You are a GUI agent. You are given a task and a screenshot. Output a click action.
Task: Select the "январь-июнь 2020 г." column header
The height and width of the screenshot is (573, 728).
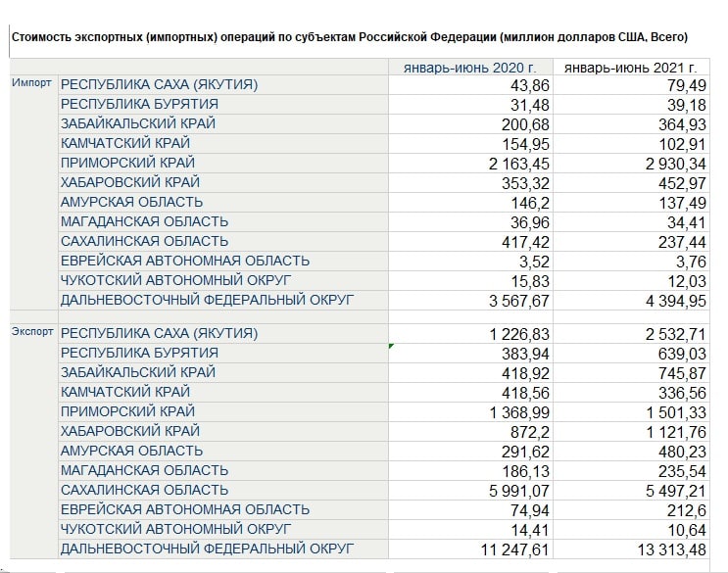[x=470, y=67]
